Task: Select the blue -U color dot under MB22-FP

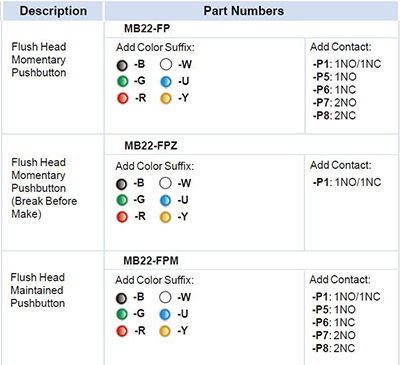Action: click(166, 82)
